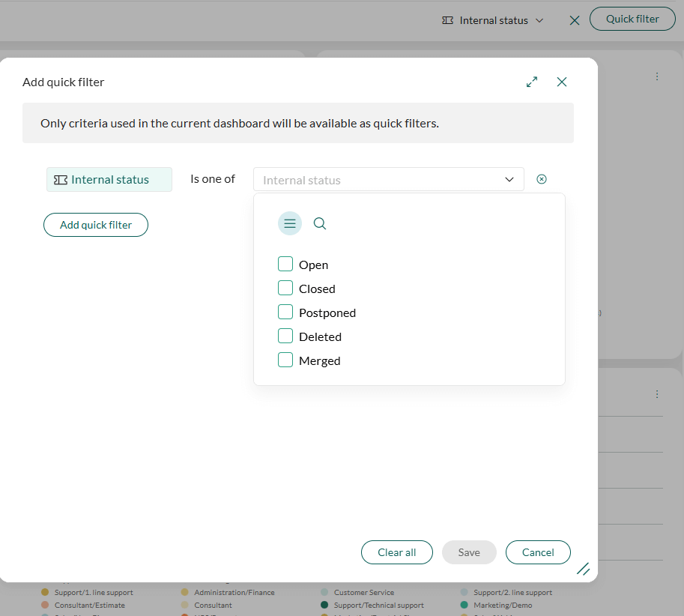
Task: Remove the Internal status filter row via circled X
Action: tap(542, 179)
